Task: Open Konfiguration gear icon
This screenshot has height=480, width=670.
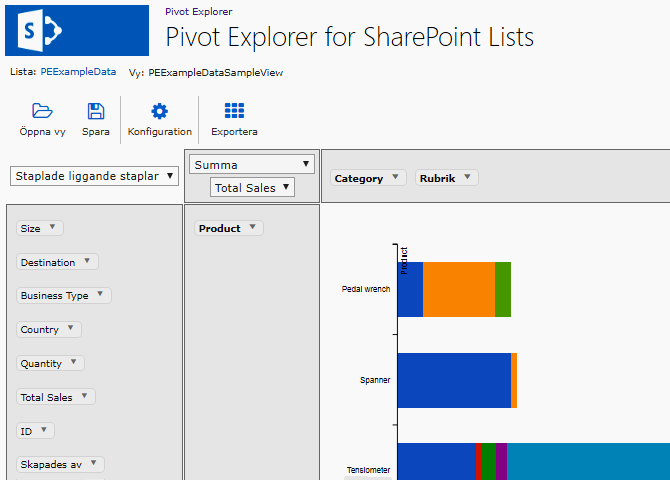Action: [x=159, y=111]
